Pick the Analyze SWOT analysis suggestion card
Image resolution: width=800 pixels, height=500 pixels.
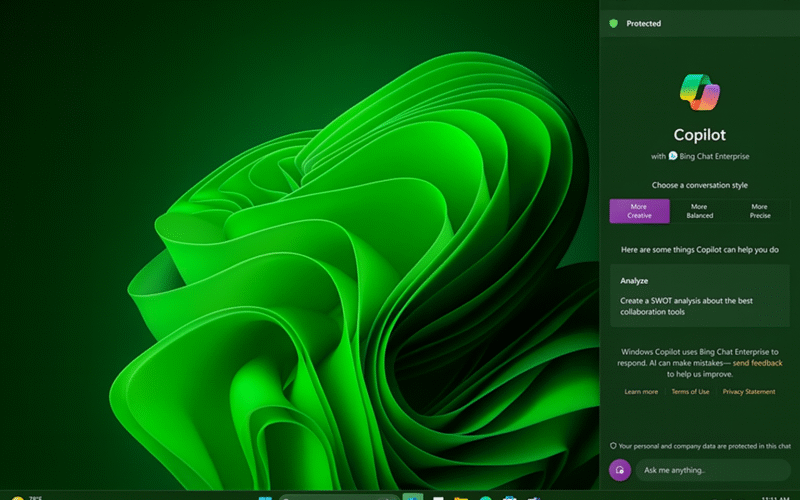coord(699,294)
